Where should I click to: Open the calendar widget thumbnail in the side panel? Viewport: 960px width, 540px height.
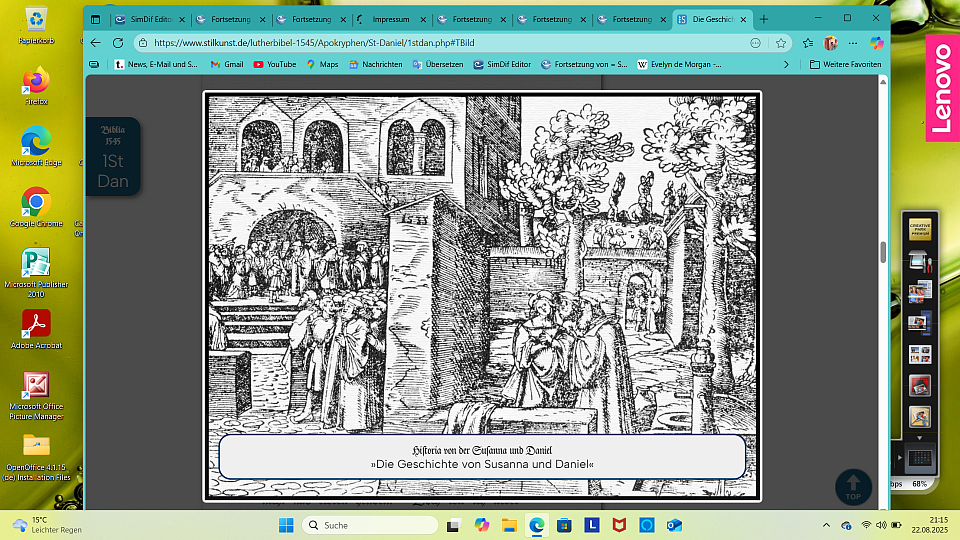click(x=920, y=457)
